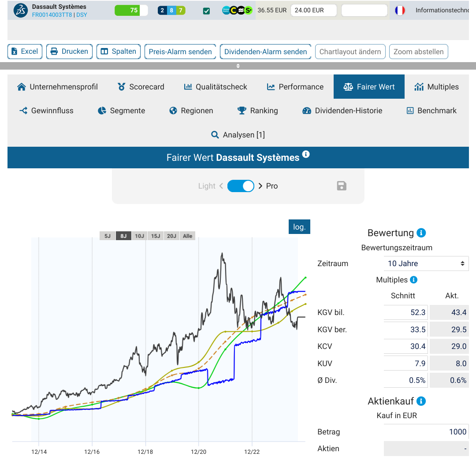Click the 36.55 EUR price text
The image size is (476, 460).
point(272,10)
